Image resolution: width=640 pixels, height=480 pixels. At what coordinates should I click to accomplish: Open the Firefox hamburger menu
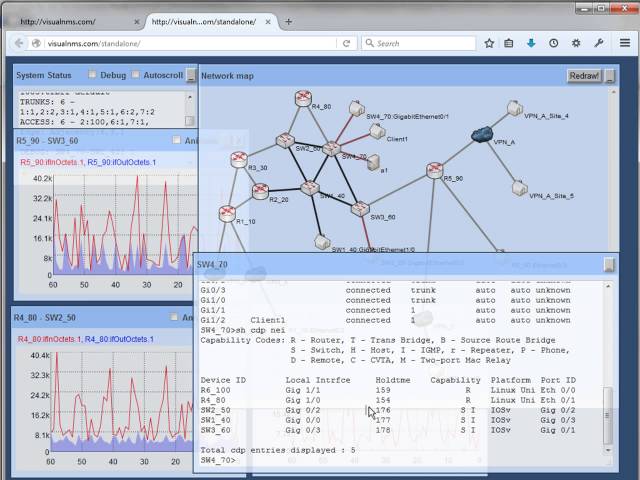point(624,43)
